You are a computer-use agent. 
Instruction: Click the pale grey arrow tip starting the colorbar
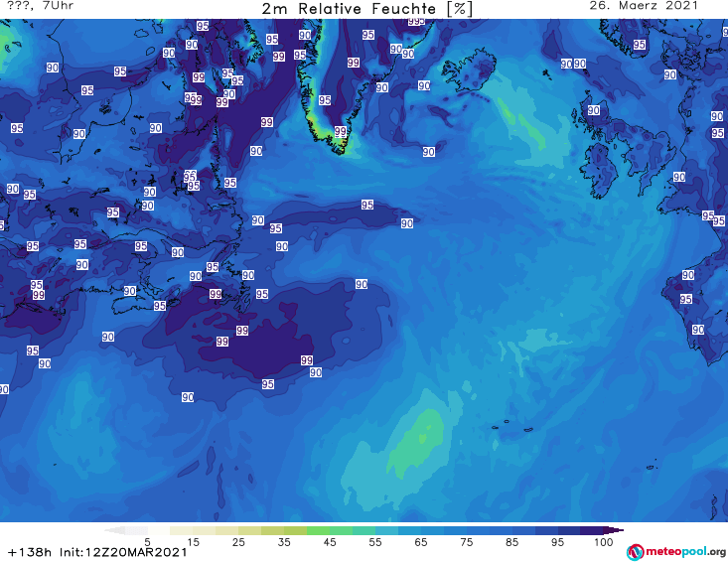pos(114,530)
